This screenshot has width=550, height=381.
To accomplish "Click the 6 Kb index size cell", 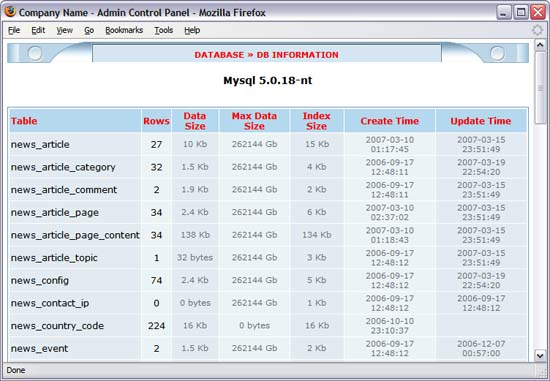I will coord(317,212).
